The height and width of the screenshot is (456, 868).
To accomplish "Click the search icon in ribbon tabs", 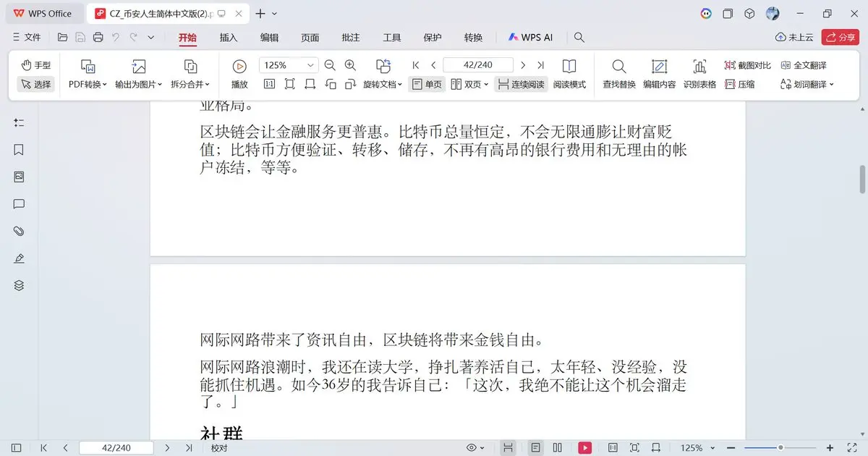I will click(579, 38).
